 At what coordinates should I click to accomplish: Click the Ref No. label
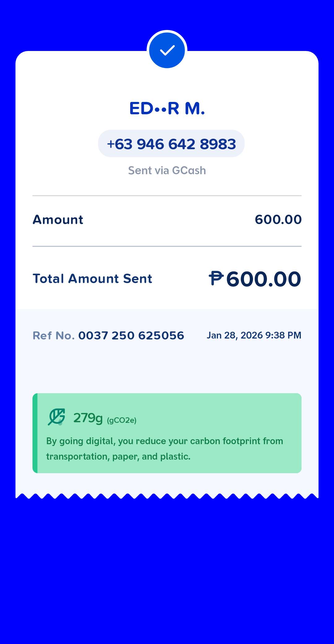pyautogui.click(x=54, y=335)
